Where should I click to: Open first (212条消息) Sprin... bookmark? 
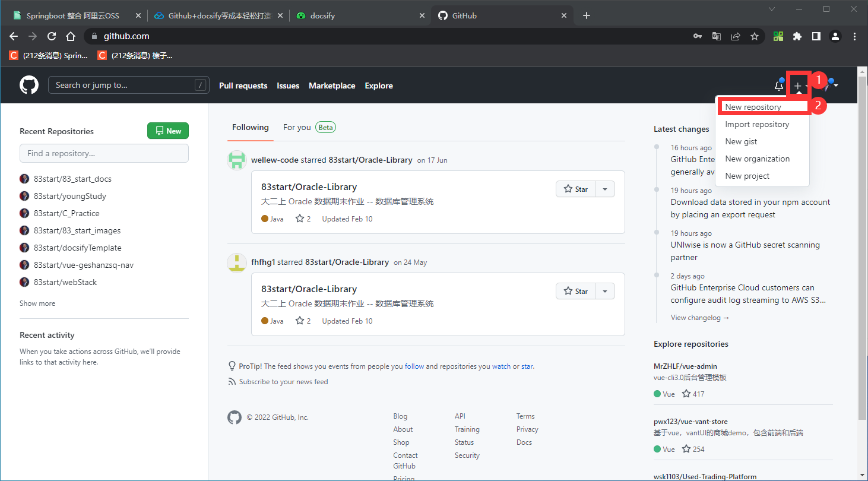(48, 55)
